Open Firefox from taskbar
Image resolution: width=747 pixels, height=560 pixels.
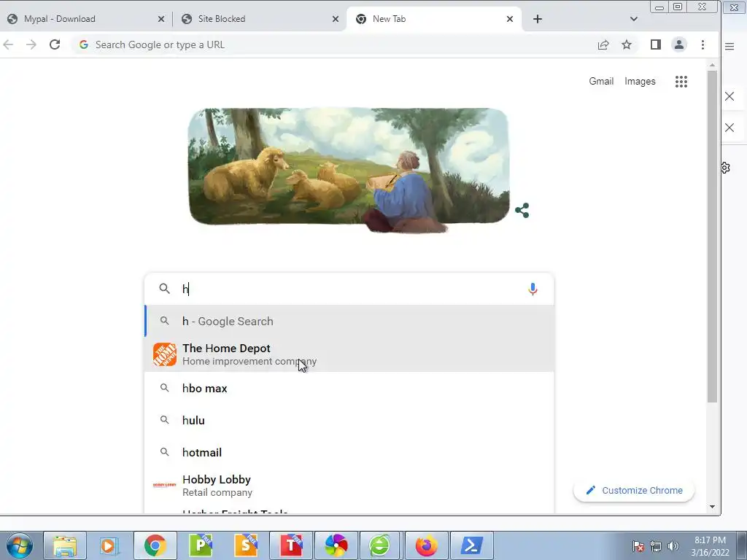point(426,545)
